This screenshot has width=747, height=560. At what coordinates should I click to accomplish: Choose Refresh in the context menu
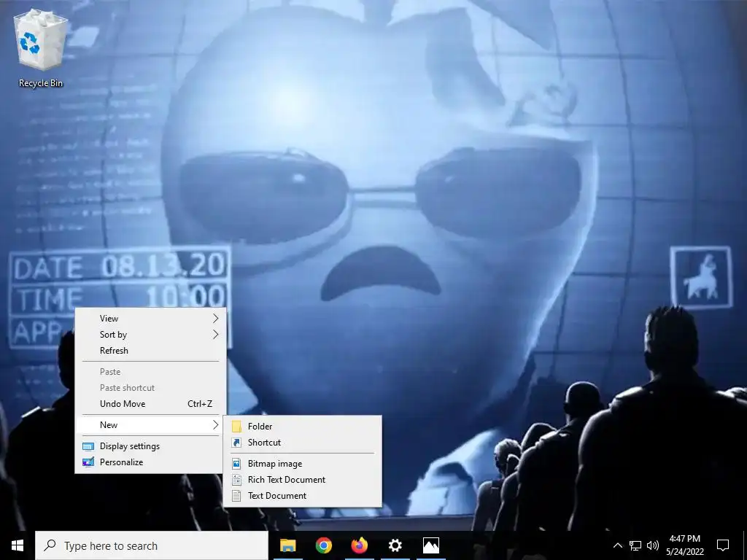[x=150, y=351]
